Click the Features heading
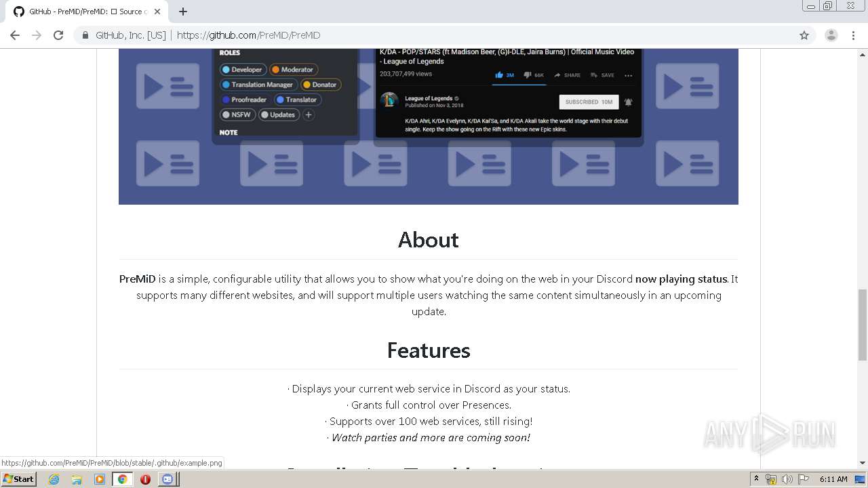Viewport: 868px width, 488px height. pyautogui.click(x=429, y=350)
